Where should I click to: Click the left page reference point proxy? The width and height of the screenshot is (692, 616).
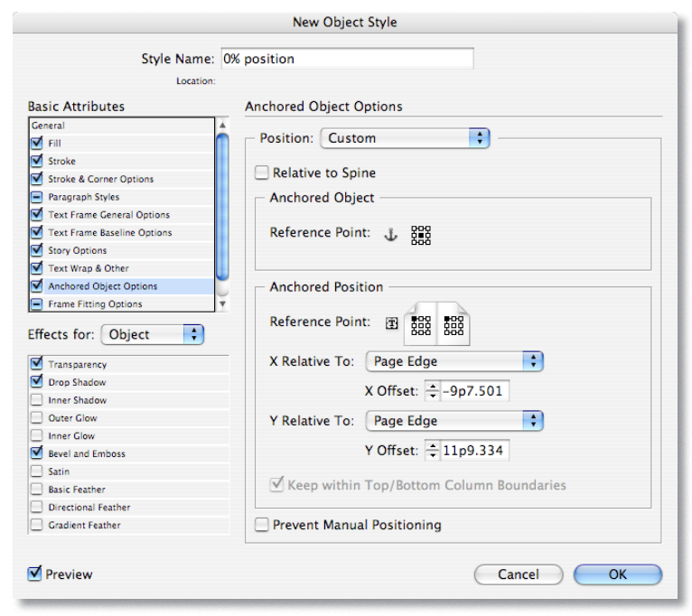420,325
